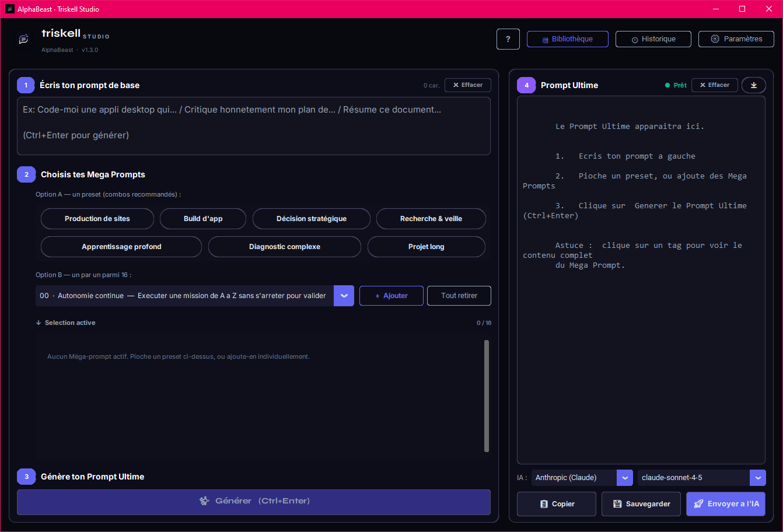Minimize the AlphaBeast window
This screenshot has width=783, height=532.
click(x=716, y=9)
